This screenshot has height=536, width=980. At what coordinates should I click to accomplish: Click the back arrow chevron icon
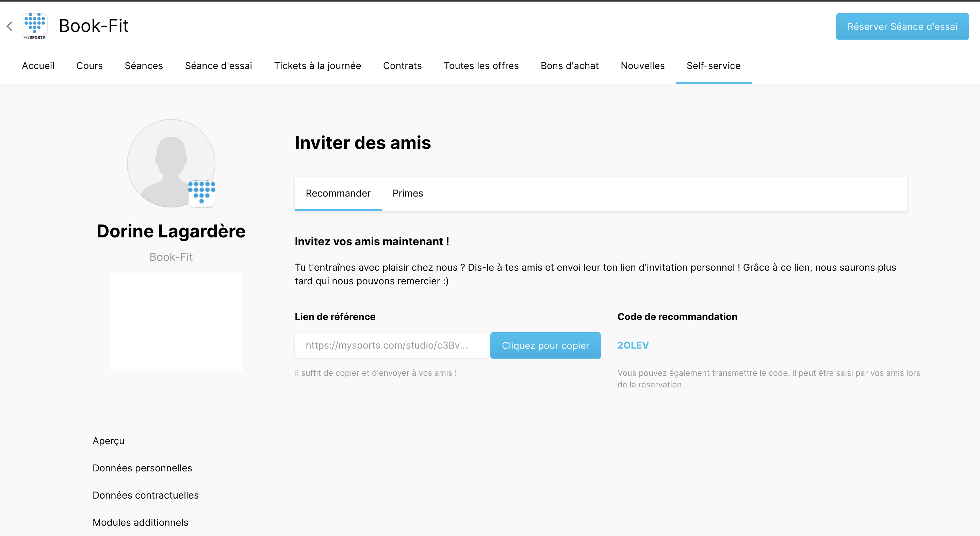(x=10, y=26)
